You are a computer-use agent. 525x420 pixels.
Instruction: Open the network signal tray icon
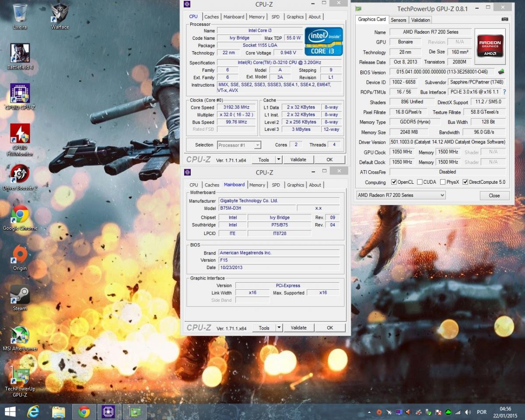coord(458,412)
